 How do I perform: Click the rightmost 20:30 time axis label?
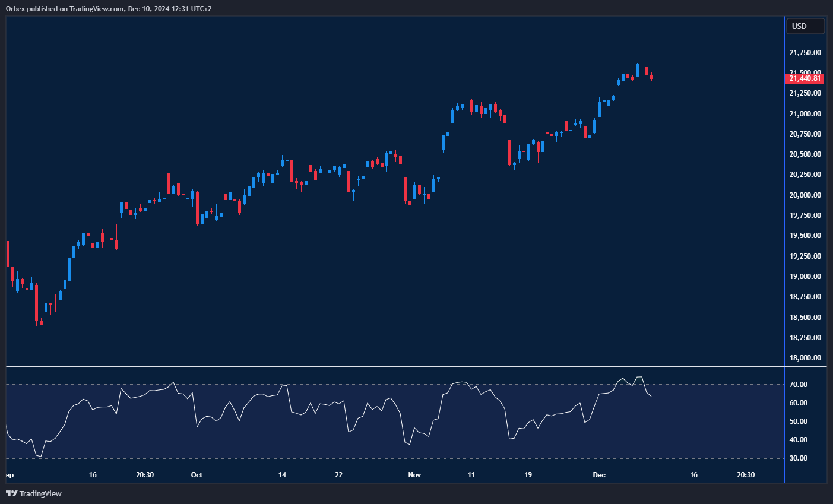745,475
